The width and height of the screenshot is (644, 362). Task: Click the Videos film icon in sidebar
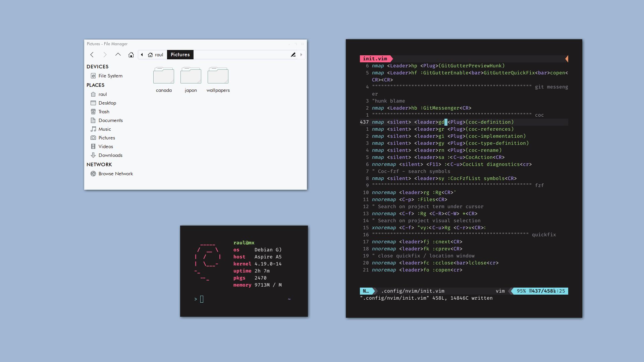tap(93, 146)
